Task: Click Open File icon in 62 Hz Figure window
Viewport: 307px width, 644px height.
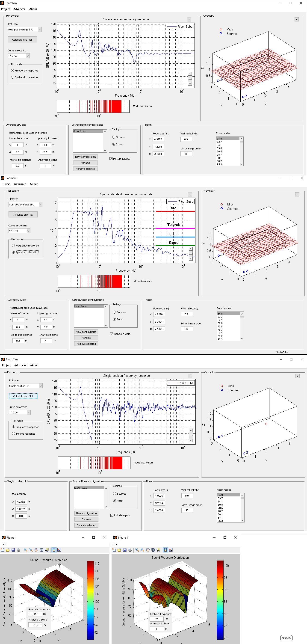Action: click(x=119, y=550)
